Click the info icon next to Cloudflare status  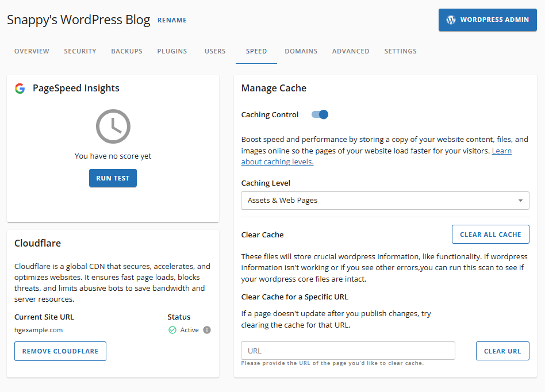pyautogui.click(x=206, y=330)
